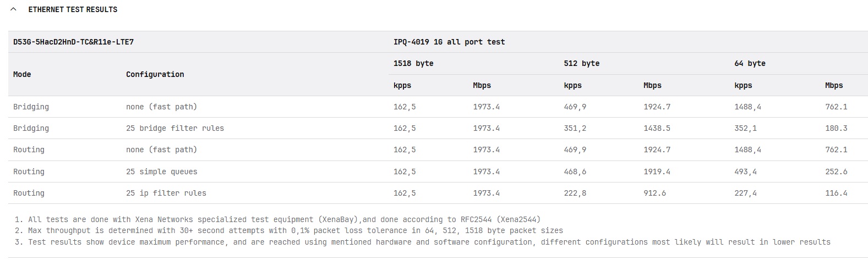
Task: Click the 1438.5 Mbps value
Action: pyautogui.click(x=657, y=128)
